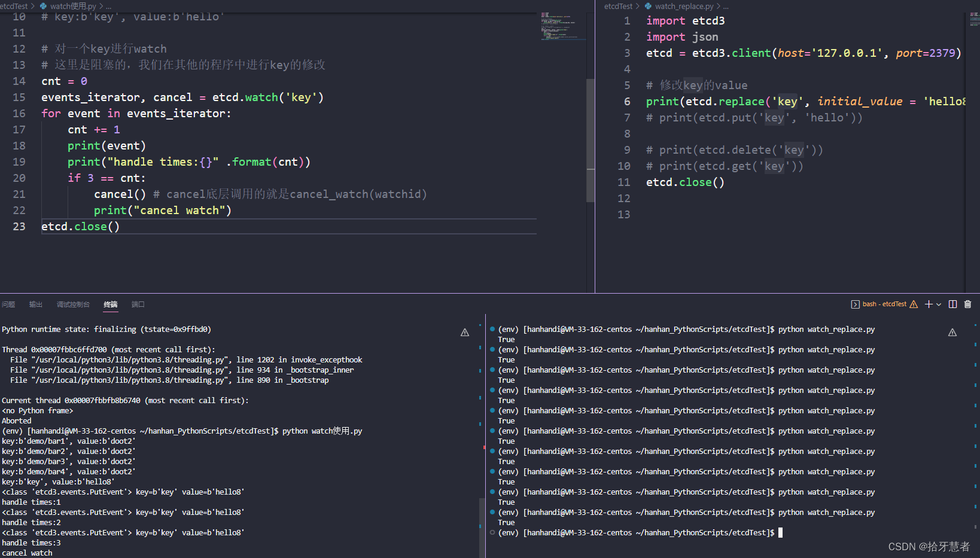Click the 'Aborted' line in left terminal
Image resolution: width=980 pixels, height=558 pixels.
click(x=17, y=421)
